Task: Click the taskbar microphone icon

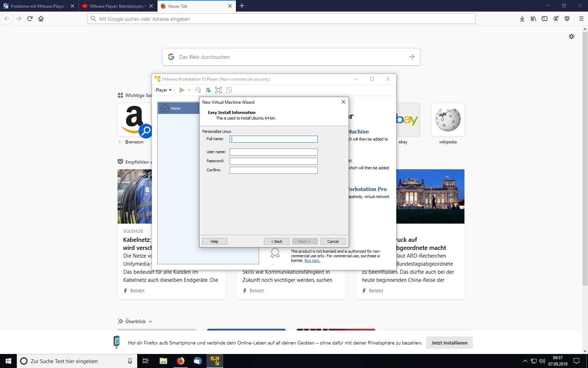Action: tap(130, 361)
